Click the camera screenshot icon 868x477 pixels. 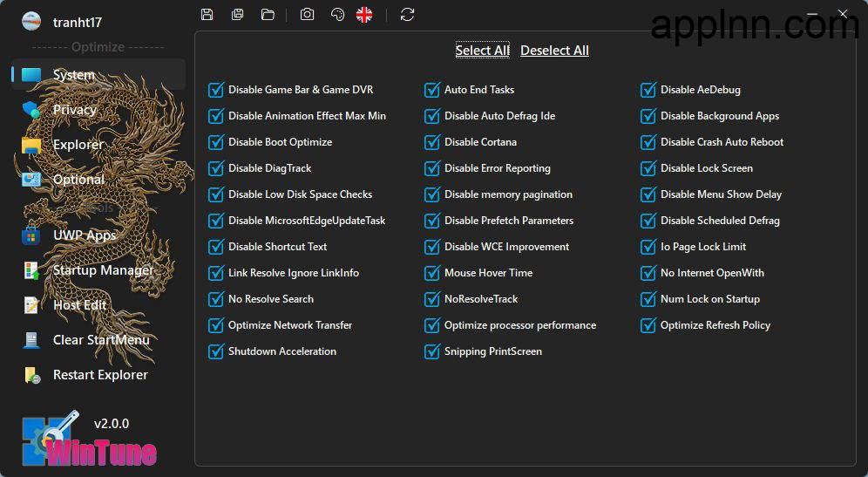click(308, 15)
